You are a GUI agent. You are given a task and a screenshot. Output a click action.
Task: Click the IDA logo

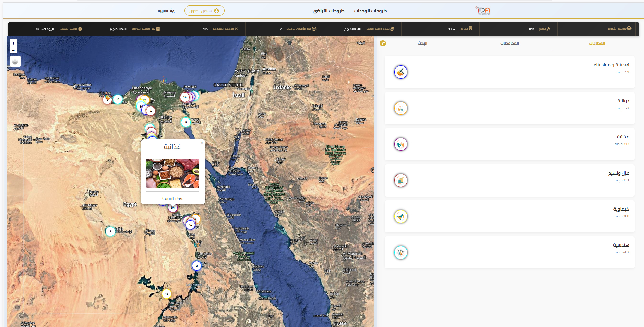click(x=483, y=10)
